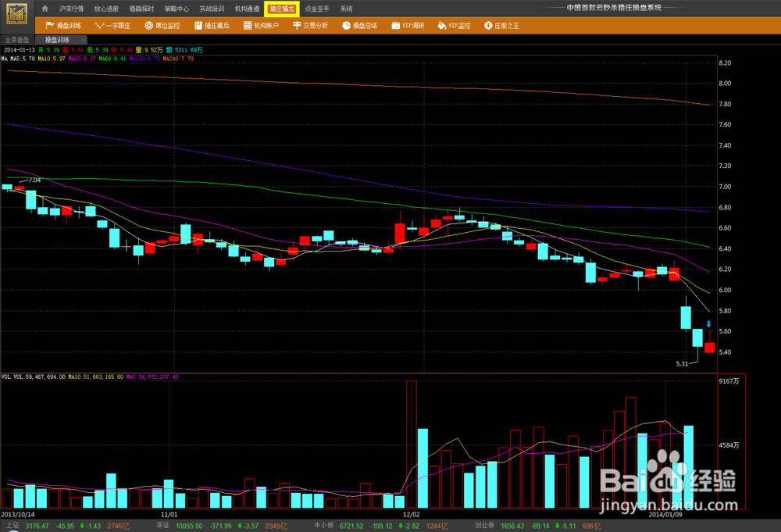Open 席位监控 toolbar item
The height and width of the screenshot is (532, 781).
click(162, 26)
